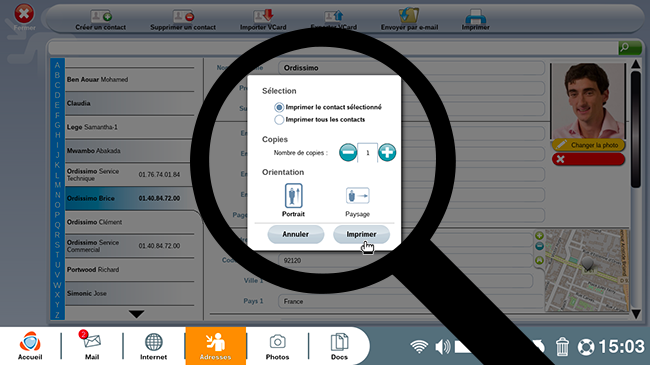650x365 pixels.
Task: Click the map thumbnail
Action: pos(587,270)
